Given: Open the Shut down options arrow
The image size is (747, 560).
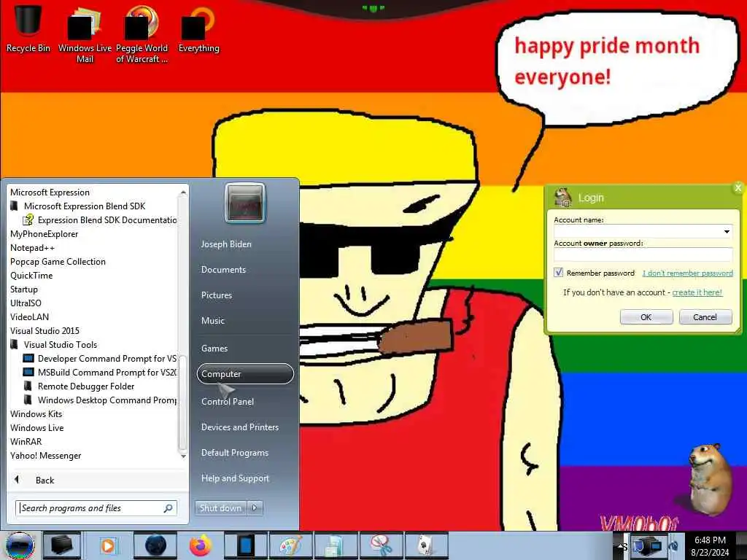Looking at the screenshot, I should pyautogui.click(x=255, y=508).
